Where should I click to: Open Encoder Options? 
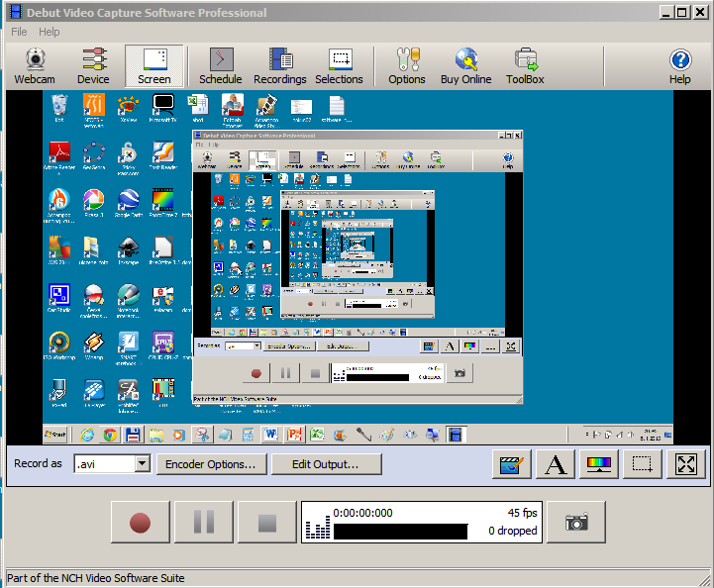click(x=211, y=464)
